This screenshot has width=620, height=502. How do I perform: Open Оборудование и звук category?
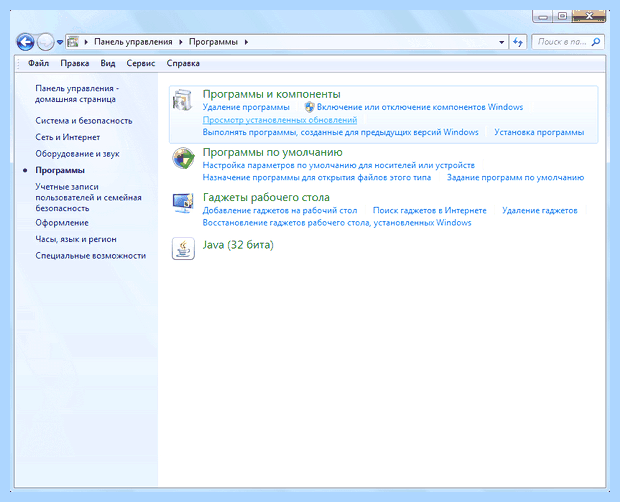[x=78, y=154]
